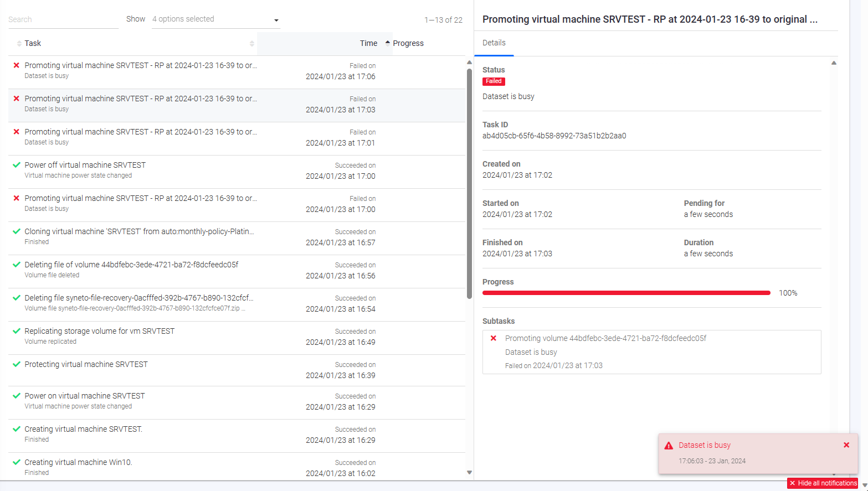The height and width of the screenshot is (491, 868).
Task: Click red X icon in Subtasks box
Action: click(x=494, y=338)
